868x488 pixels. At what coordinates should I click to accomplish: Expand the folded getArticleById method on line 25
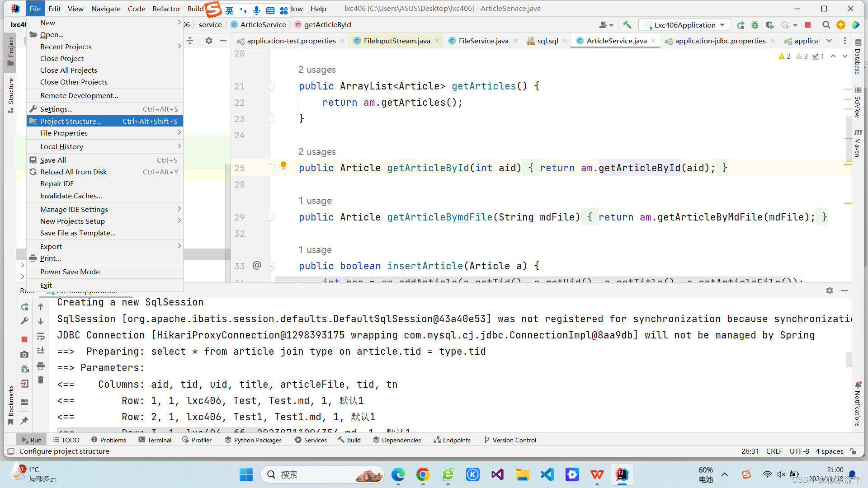[x=271, y=168]
